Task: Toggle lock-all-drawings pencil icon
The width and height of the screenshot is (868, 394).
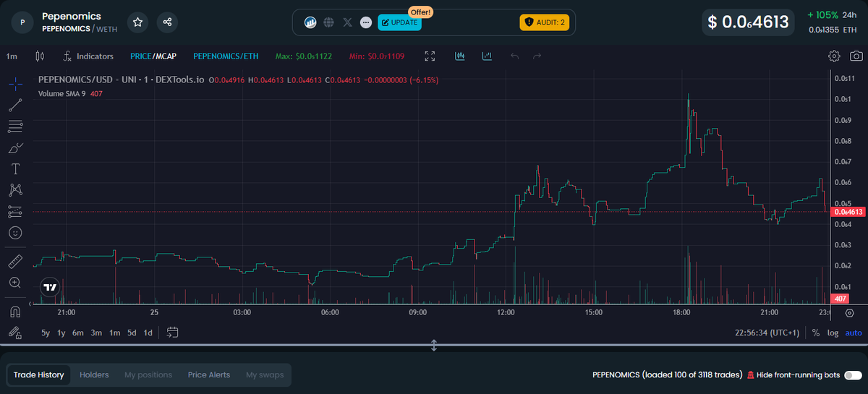Action: click(15, 333)
